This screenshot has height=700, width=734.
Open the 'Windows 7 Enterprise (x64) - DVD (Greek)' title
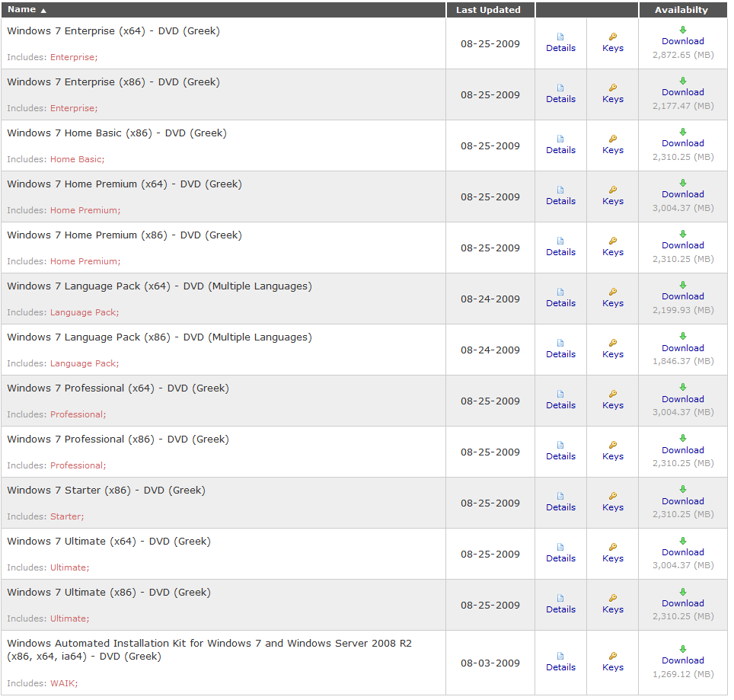point(113,31)
